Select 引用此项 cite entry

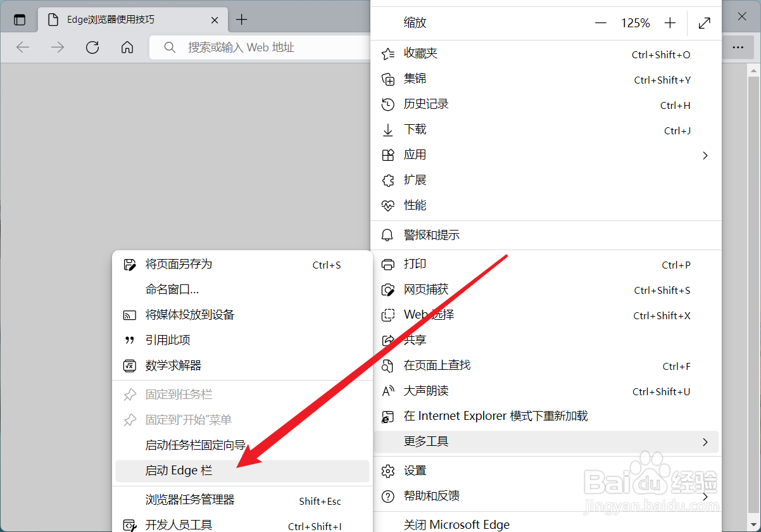[x=242, y=340]
